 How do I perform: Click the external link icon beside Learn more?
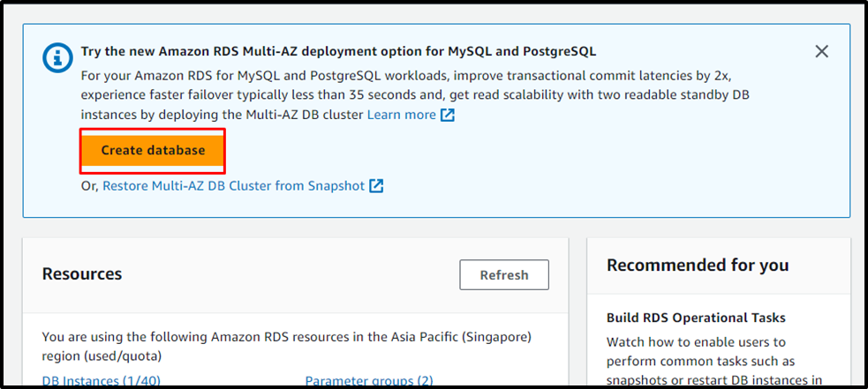point(448,115)
